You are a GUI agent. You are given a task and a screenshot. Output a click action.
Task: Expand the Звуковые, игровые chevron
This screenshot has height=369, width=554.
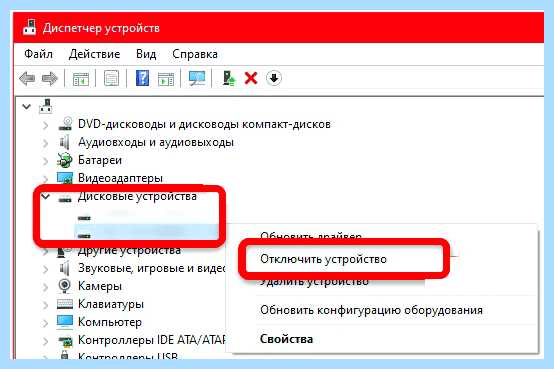pyautogui.click(x=46, y=269)
